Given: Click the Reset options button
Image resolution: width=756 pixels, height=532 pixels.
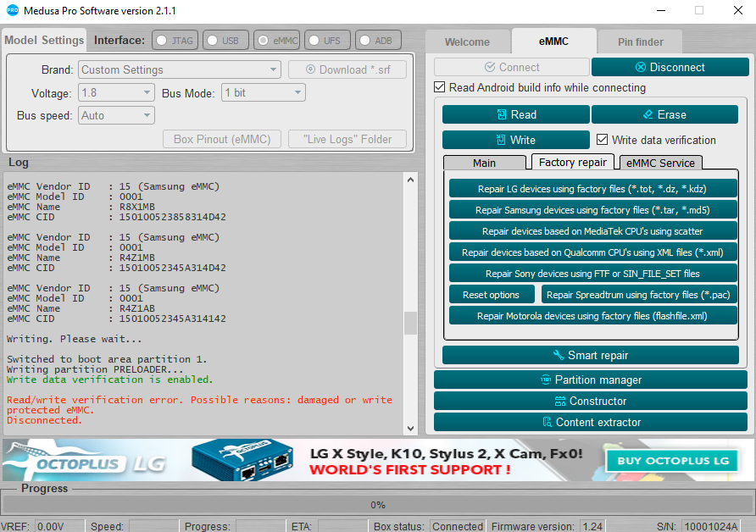Looking at the screenshot, I should point(492,295).
